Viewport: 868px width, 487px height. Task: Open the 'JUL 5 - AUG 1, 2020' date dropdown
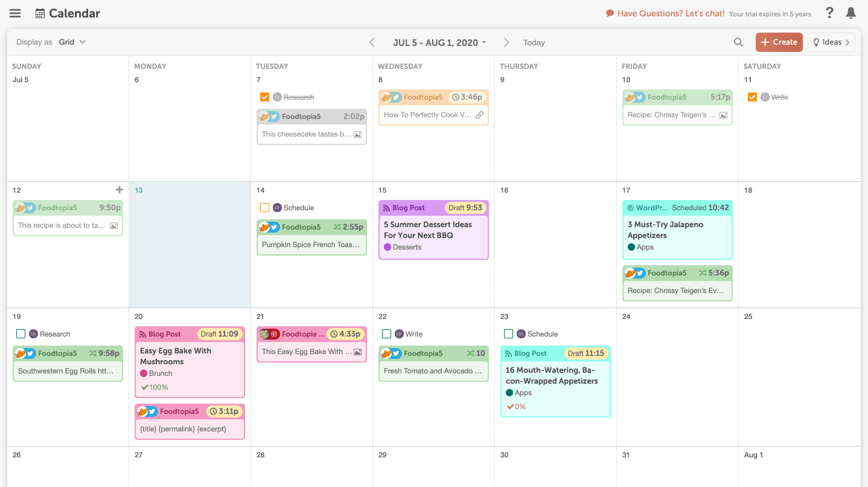(439, 42)
